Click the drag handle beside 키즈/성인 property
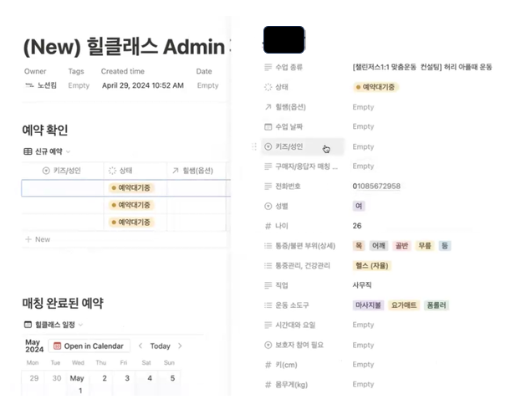 tap(254, 146)
